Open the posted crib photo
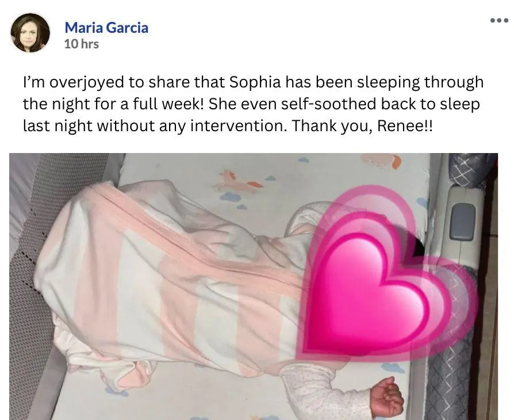Image resolution: width=514 pixels, height=420 pixels. pyautogui.click(x=254, y=287)
